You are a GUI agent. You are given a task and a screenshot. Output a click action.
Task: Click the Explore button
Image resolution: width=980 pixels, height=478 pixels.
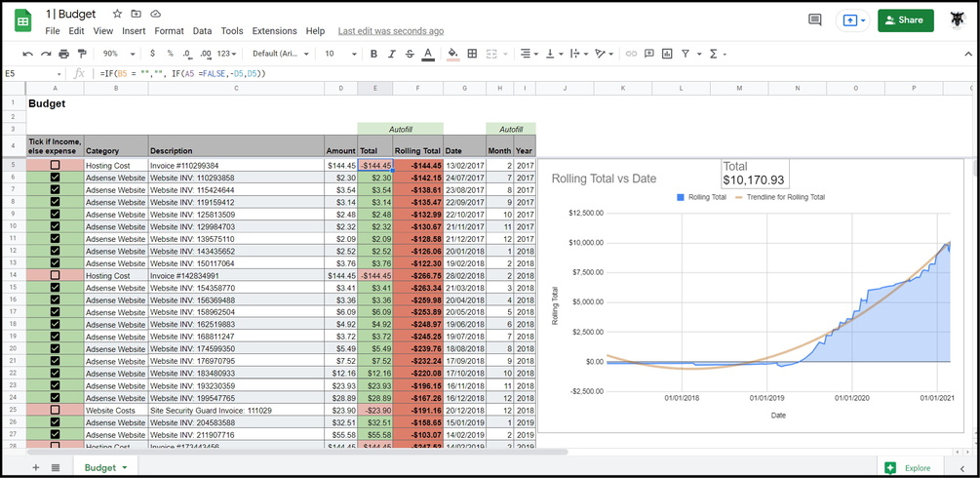pos(910,467)
